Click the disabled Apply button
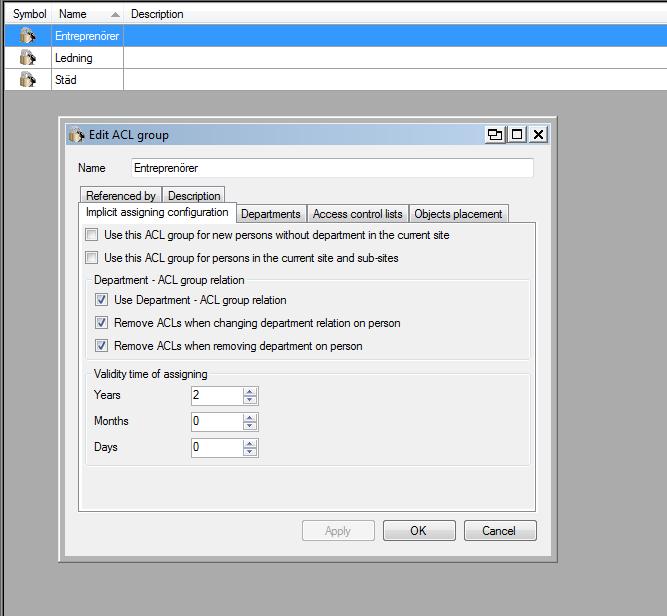Screen dimensions: 667x616 click(338, 530)
